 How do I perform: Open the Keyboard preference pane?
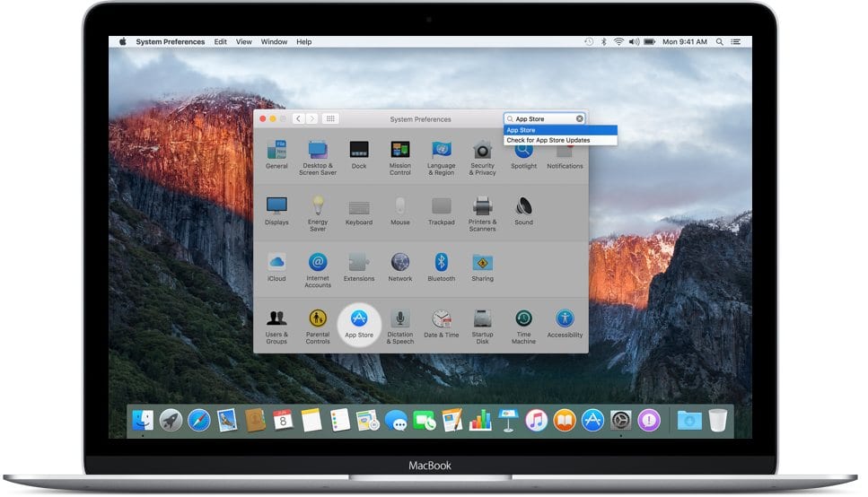(x=359, y=212)
